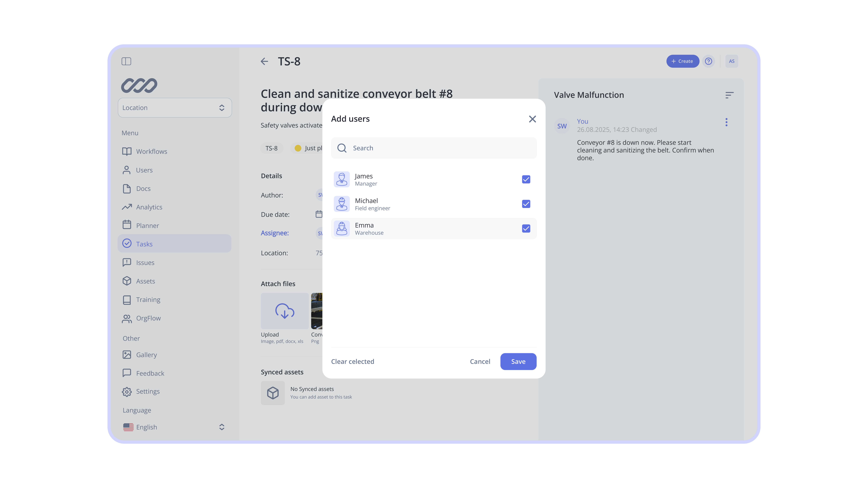Click the US flag icon beside English

(x=128, y=427)
